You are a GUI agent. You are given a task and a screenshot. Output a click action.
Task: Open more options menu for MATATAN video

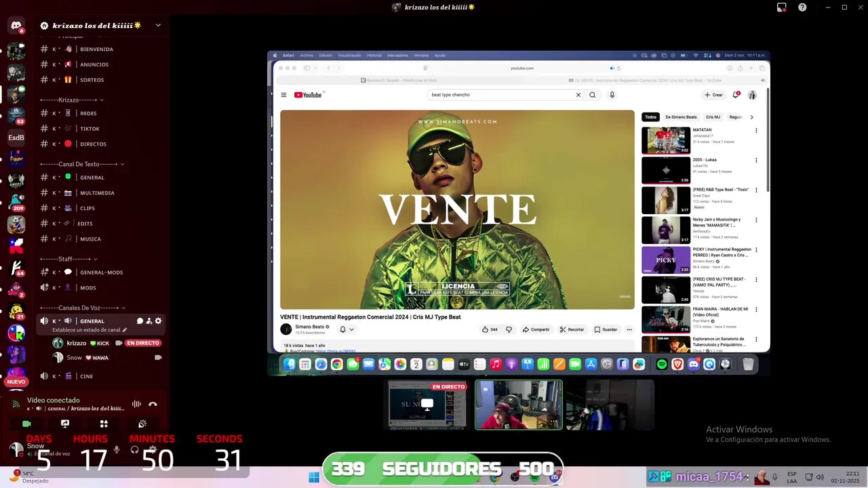coord(756,131)
